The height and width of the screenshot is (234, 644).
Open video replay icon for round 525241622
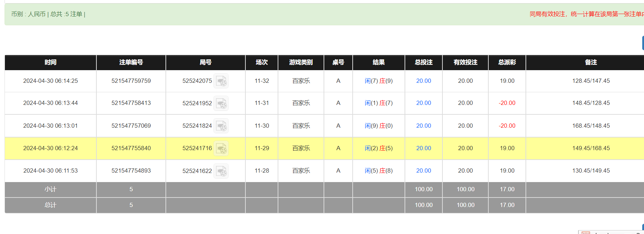tap(221, 171)
